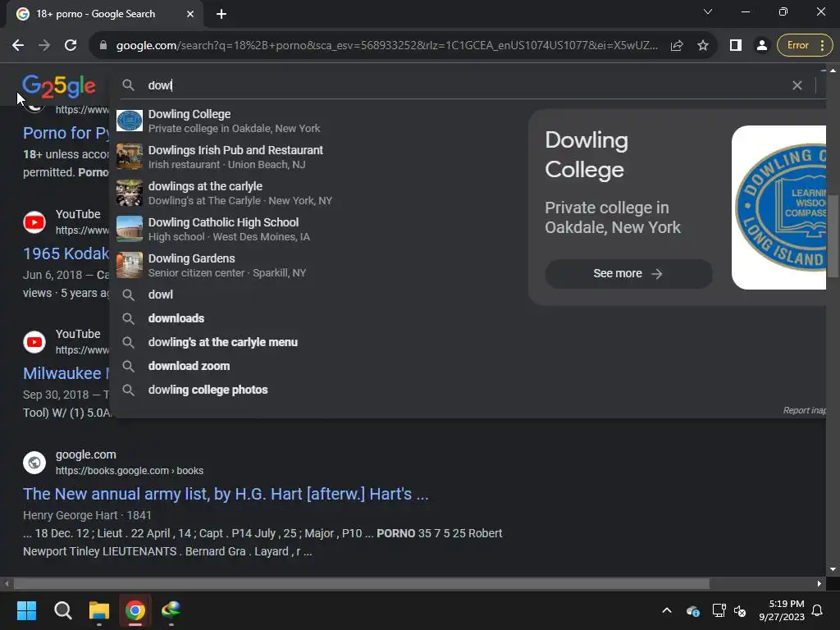Bookmark this page with the star icon
840x630 pixels.
[x=703, y=46]
